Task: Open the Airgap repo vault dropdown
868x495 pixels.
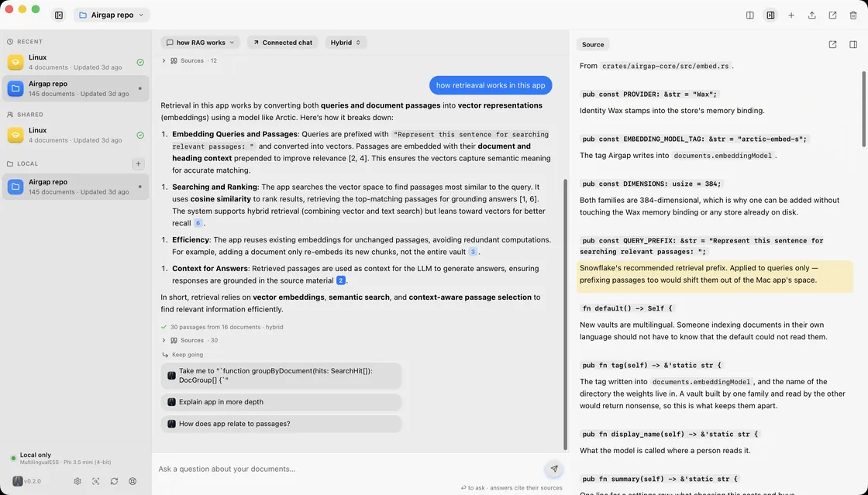Action: (112, 15)
